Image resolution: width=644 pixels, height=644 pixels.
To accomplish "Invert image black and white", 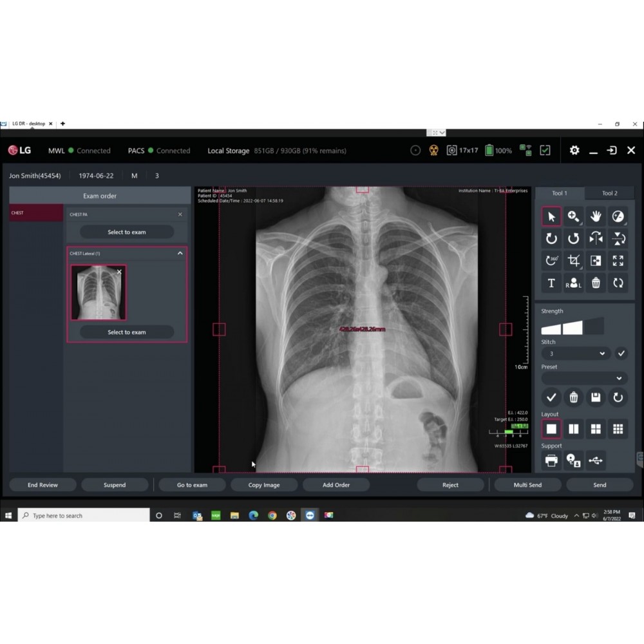I will pyautogui.click(x=596, y=260).
